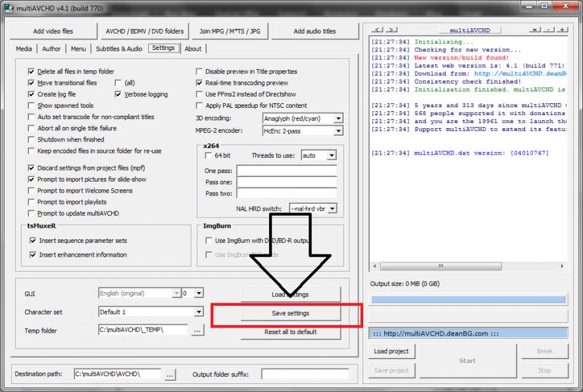
Task: Click the log previous '<' button
Action: click(x=377, y=30)
